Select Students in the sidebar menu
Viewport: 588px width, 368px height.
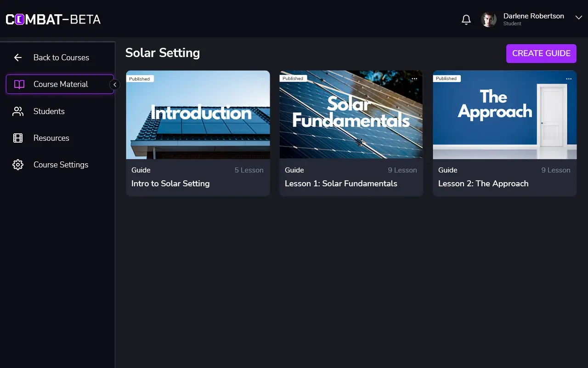(49, 111)
